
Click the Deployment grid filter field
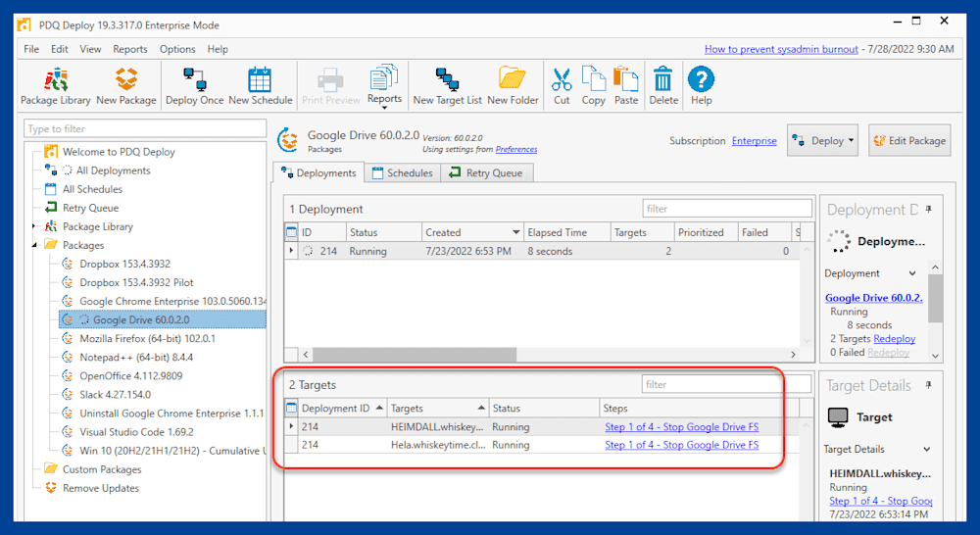coord(727,209)
